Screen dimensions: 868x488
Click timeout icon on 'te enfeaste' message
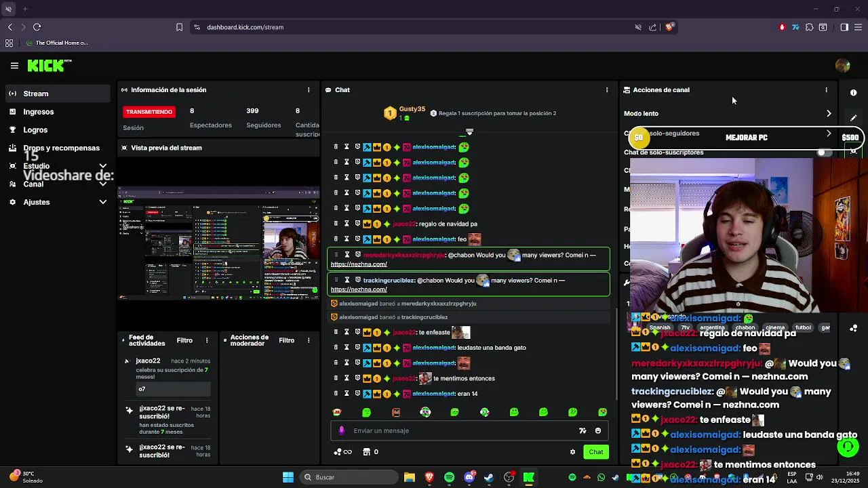pos(347,332)
